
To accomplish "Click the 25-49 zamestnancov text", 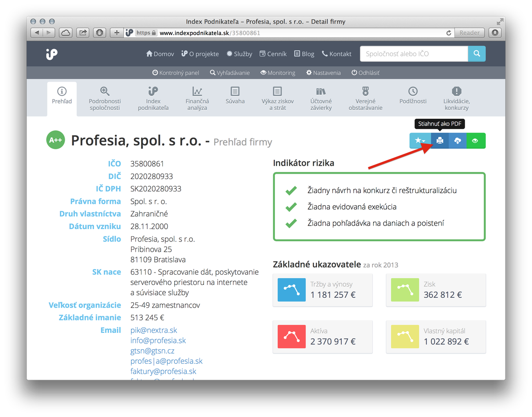I will coord(165,305).
